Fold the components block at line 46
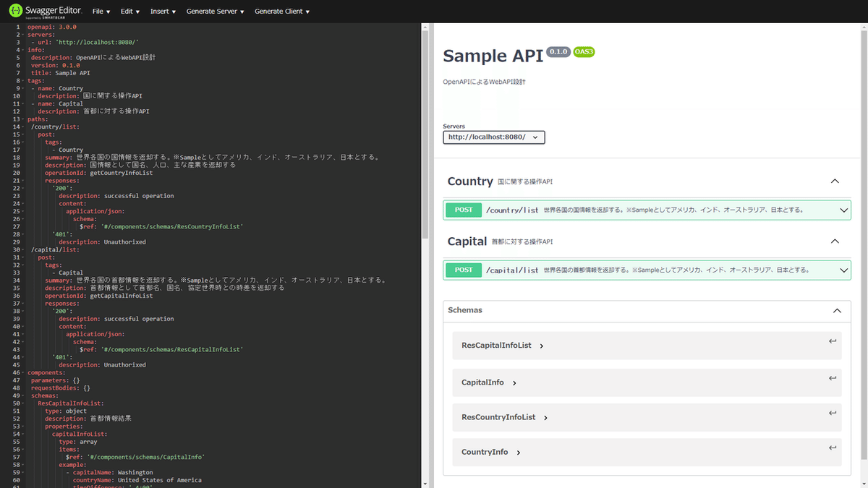 tap(24, 372)
